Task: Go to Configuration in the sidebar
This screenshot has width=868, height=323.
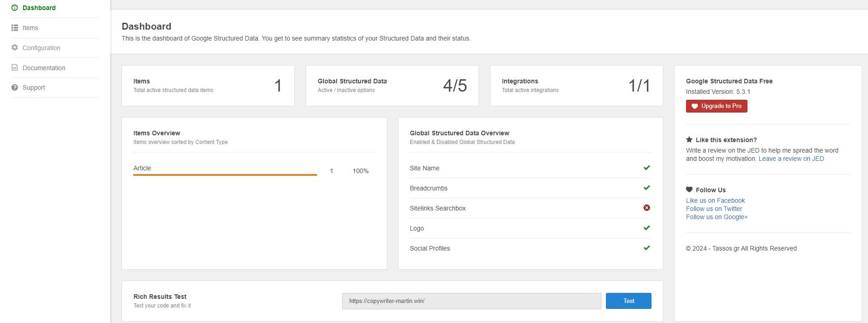Action: 41,48
